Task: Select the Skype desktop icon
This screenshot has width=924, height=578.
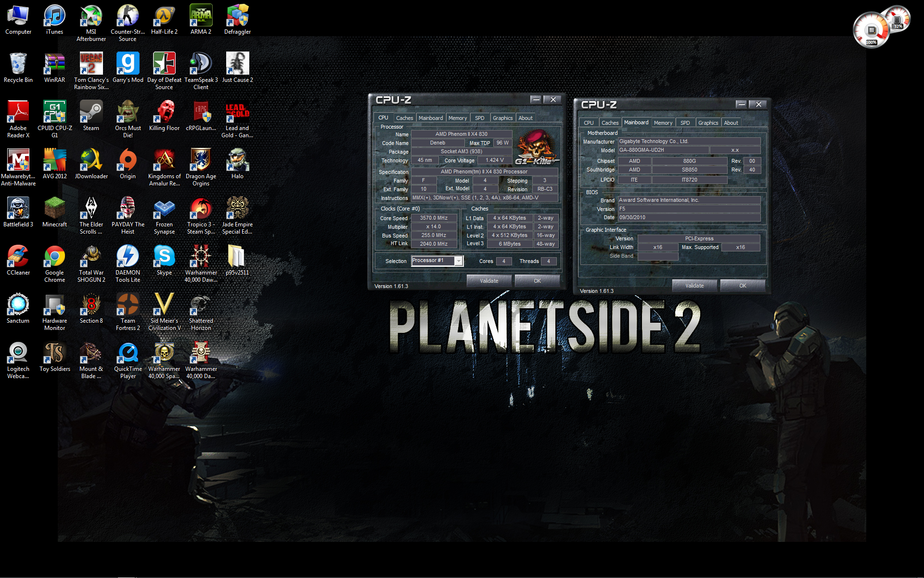Action: pos(164,261)
